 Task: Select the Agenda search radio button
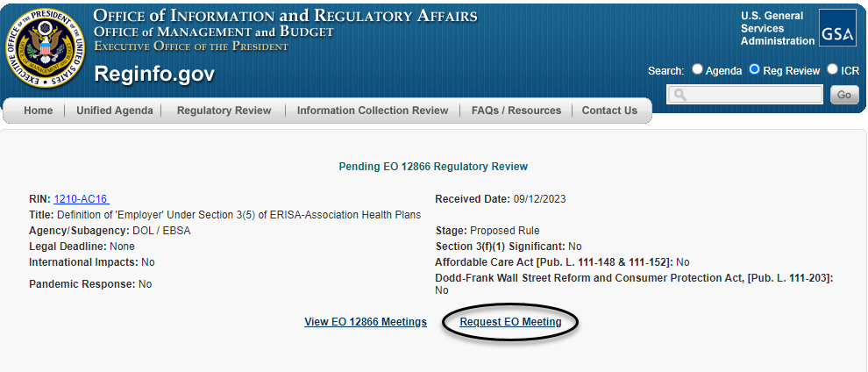pyautogui.click(x=698, y=69)
